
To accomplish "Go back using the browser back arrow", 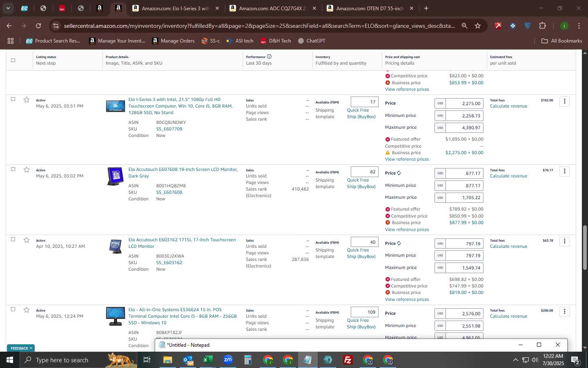I will tap(9, 26).
